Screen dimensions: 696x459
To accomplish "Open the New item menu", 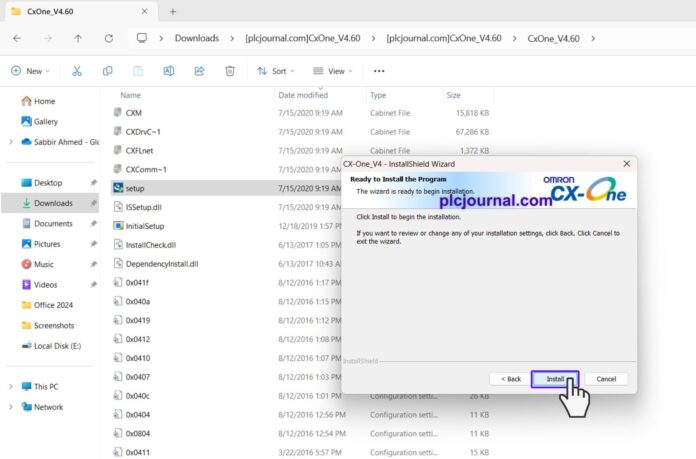I will pos(30,71).
